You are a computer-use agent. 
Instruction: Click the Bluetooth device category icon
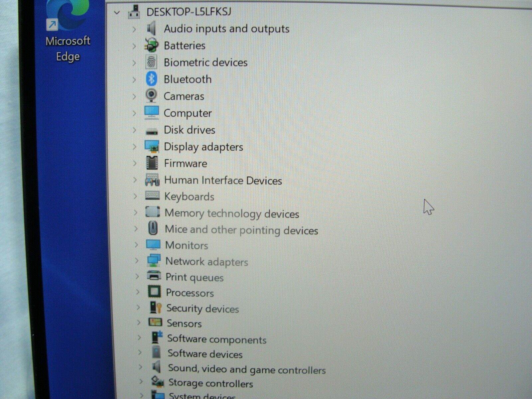coord(152,79)
